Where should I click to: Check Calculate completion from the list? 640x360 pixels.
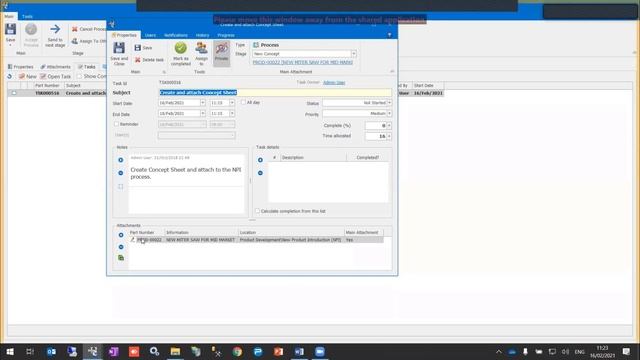click(x=258, y=211)
